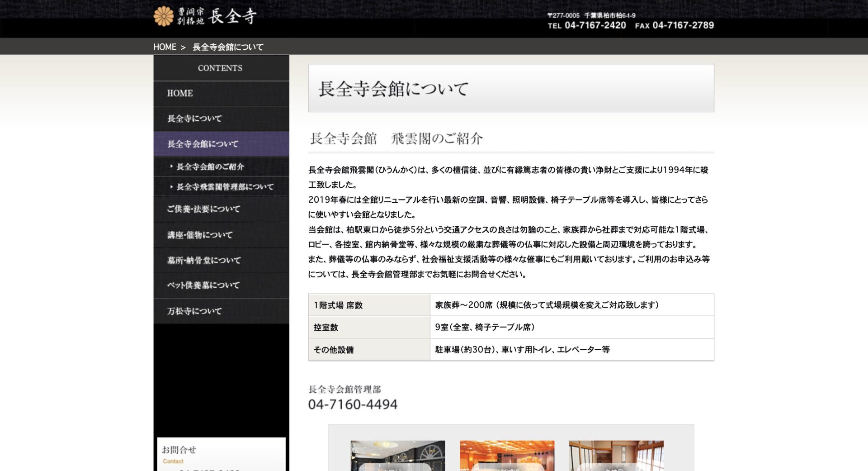Viewport: 868px width, 471px height.
Task: Select ご供養・法要について menu item
Action: pyautogui.click(x=222, y=209)
